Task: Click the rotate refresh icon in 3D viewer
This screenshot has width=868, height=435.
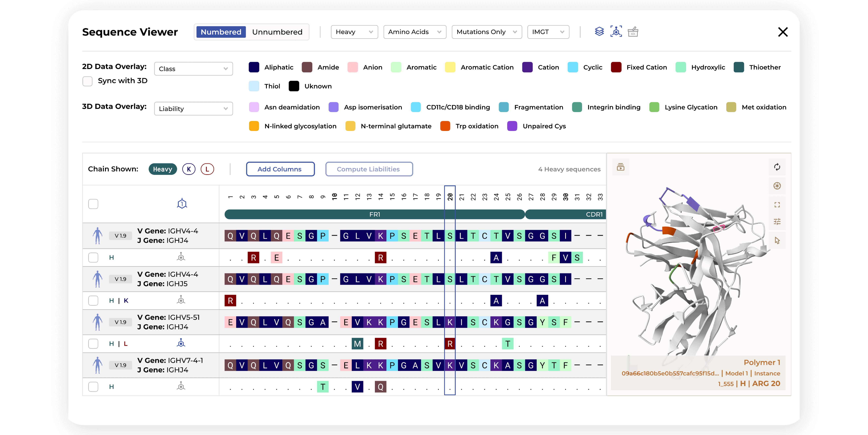Action: coord(777,167)
